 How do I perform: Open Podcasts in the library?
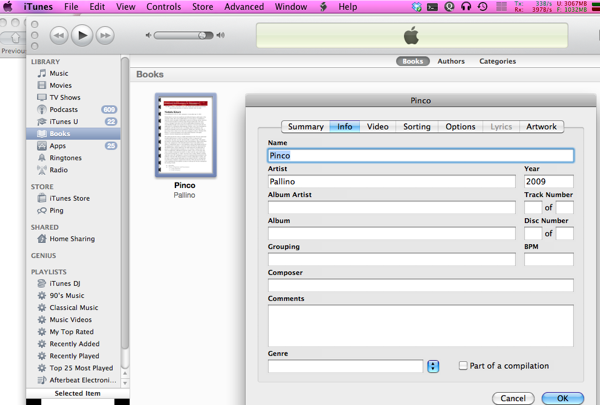pyautogui.click(x=63, y=109)
